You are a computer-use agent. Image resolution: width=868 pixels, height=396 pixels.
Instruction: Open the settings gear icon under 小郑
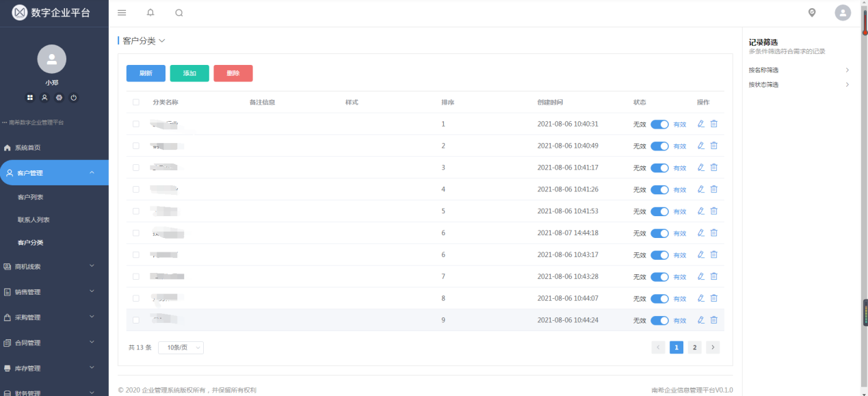tap(60, 98)
